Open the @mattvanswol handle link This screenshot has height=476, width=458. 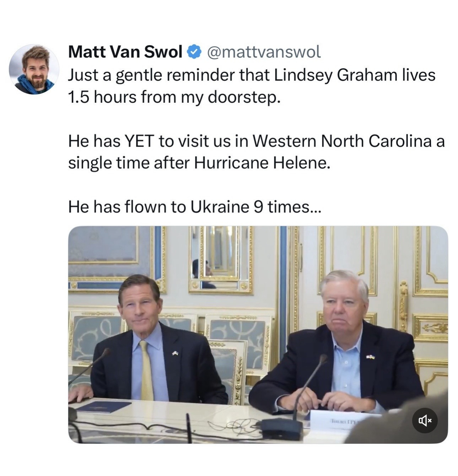point(263,52)
